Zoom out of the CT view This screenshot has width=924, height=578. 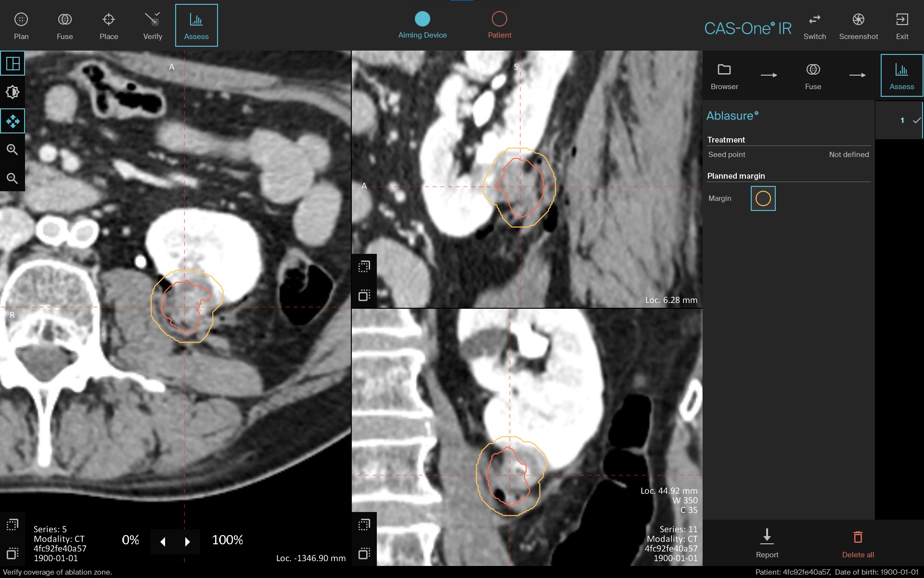(13, 179)
